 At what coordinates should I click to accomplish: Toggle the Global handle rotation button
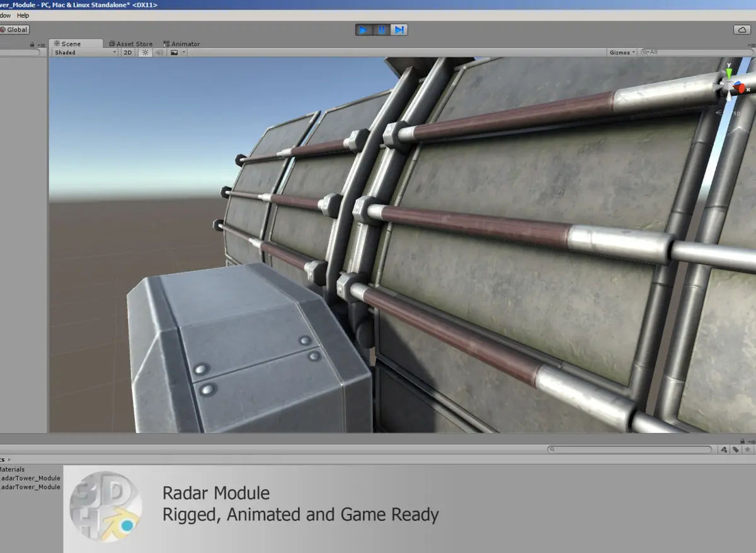tap(14, 30)
